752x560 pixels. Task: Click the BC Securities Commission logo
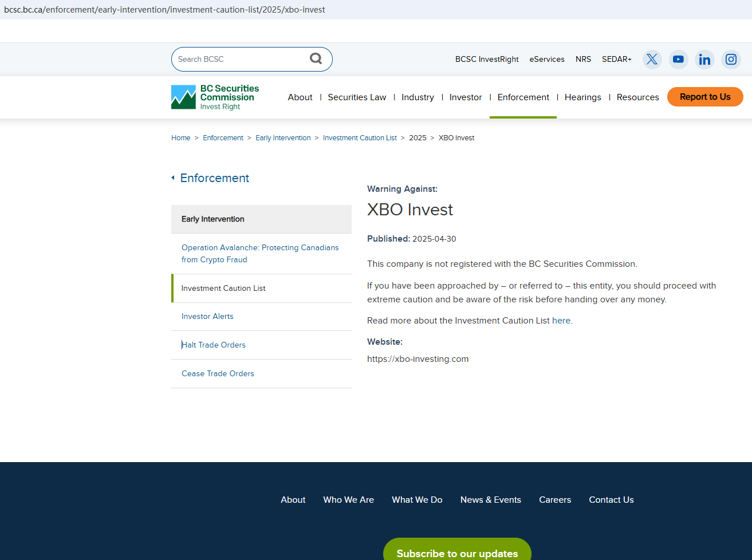pos(215,97)
